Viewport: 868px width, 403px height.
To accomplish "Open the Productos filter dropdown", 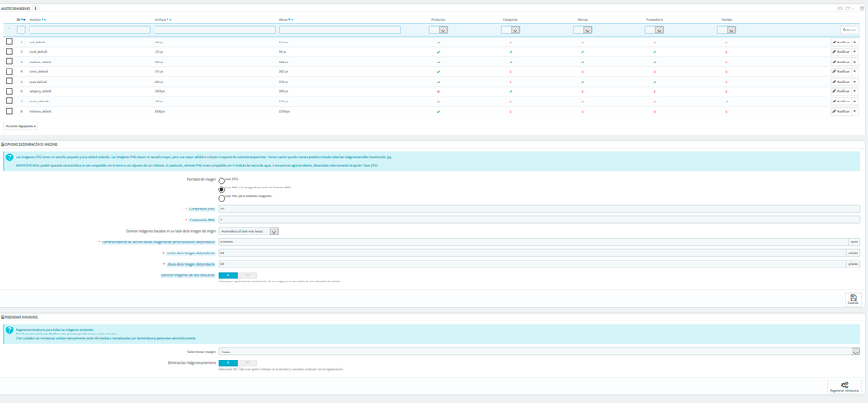I will [x=439, y=30].
